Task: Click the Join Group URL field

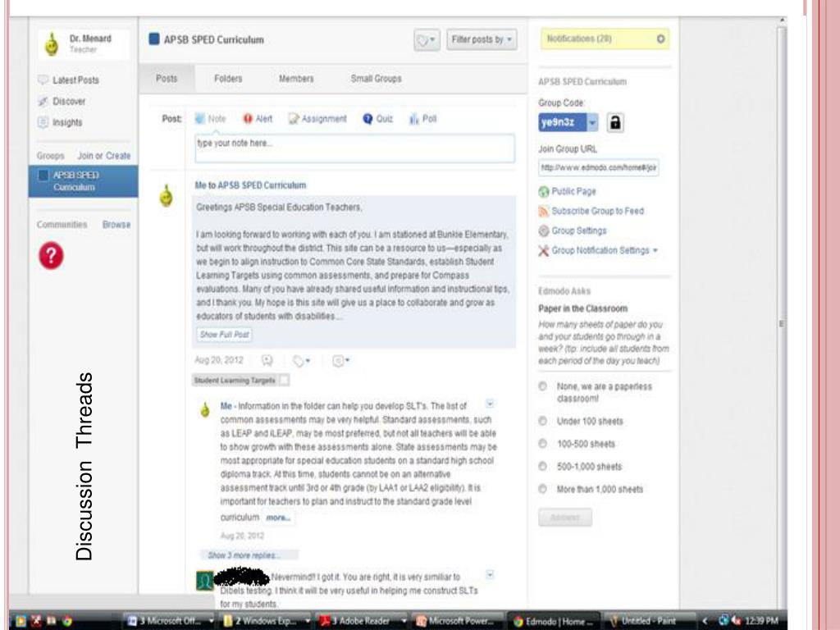Action: [x=598, y=167]
